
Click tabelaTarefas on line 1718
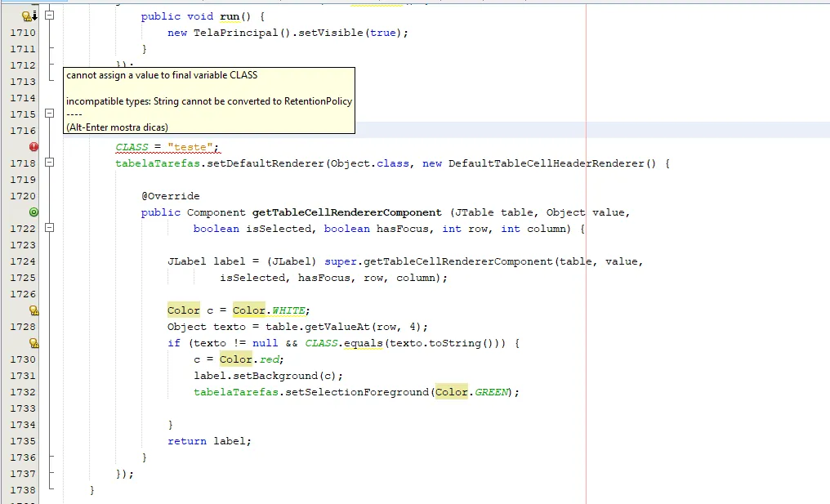158,163
